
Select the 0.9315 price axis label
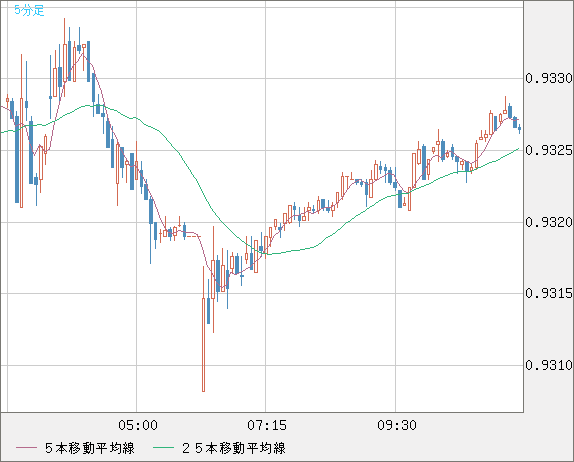pos(549,293)
